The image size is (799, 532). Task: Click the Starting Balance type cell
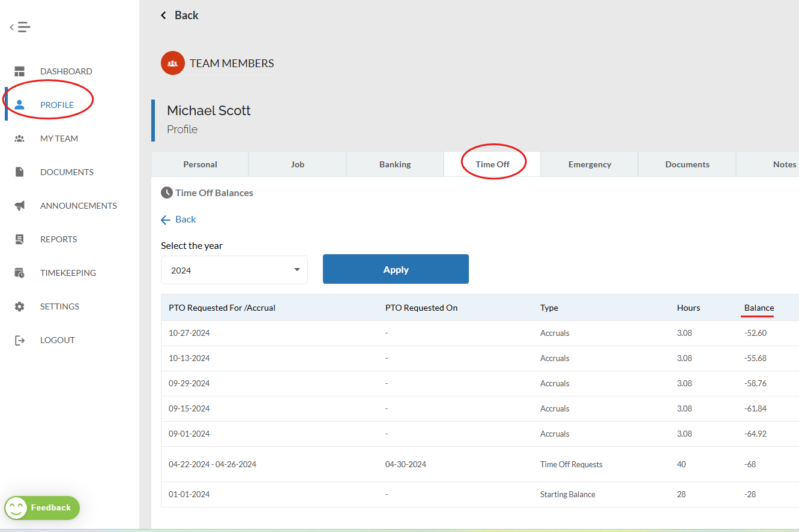(x=568, y=494)
